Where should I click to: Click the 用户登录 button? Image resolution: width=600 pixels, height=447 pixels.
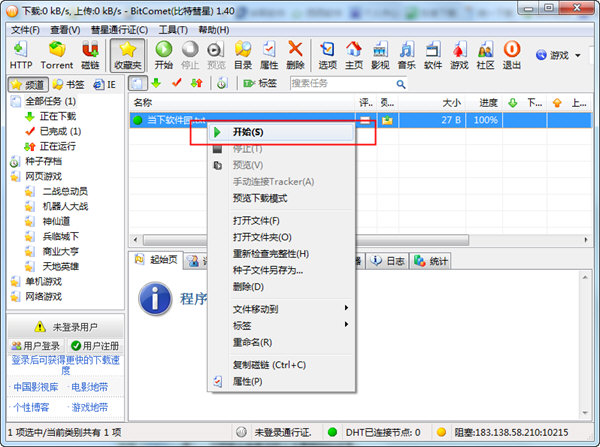pyautogui.click(x=35, y=345)
